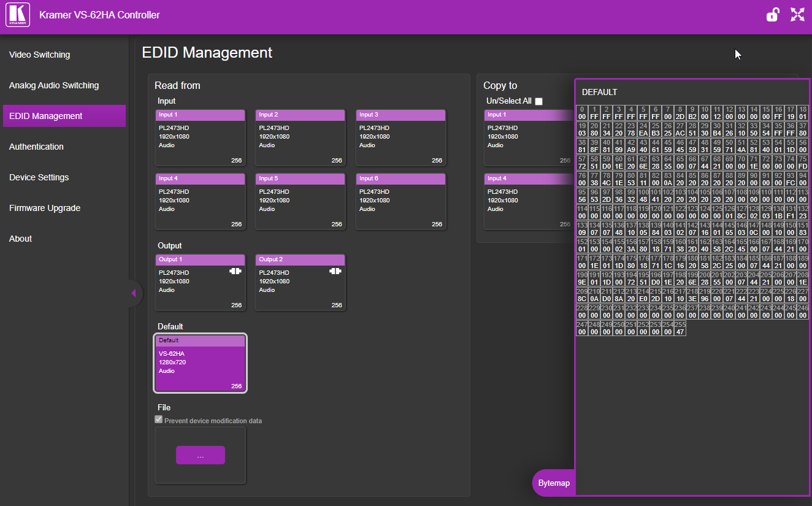The image size is (812, 506).
Task: Select Input 1 card under Read from
Action: pos(200,137)
